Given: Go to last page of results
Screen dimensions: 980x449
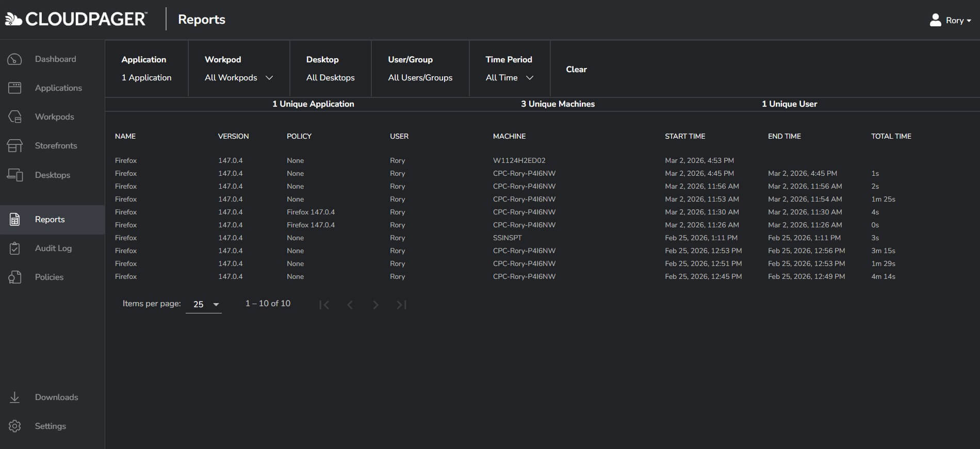Looking at the screenshot, I should [x=401, y=305].
